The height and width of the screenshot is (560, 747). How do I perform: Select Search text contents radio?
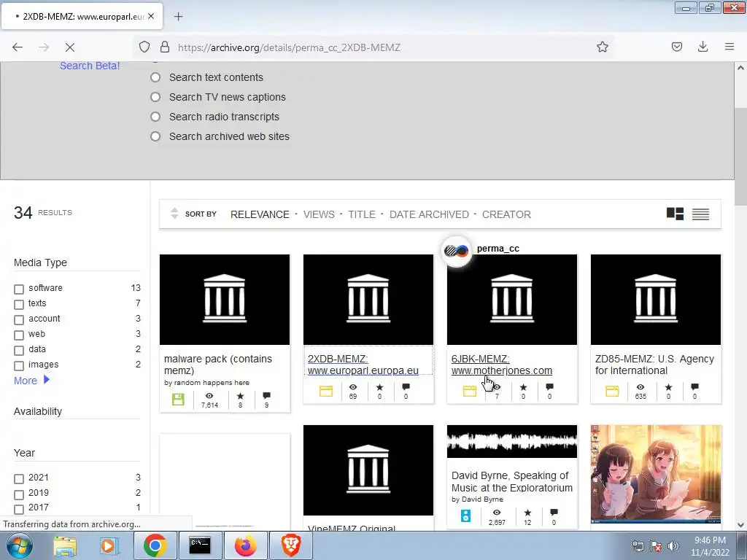pyautogui.click(x=155, y=77)
